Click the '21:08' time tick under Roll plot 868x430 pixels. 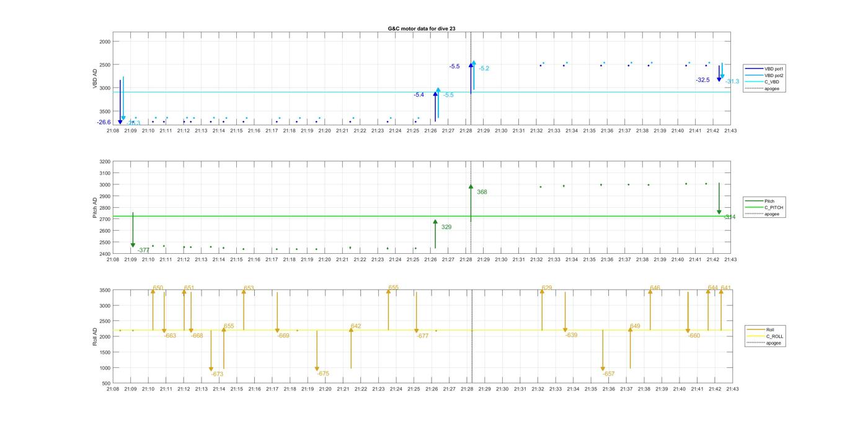point(113,389)
